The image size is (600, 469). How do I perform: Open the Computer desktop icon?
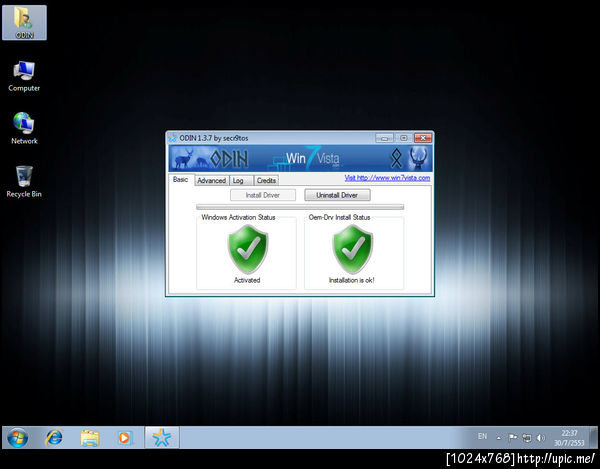[x=24, y=76]
